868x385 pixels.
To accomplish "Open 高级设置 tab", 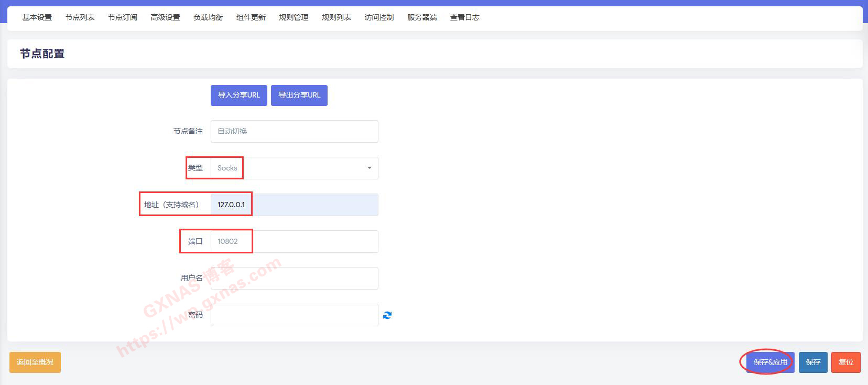I will coord(165,17).
